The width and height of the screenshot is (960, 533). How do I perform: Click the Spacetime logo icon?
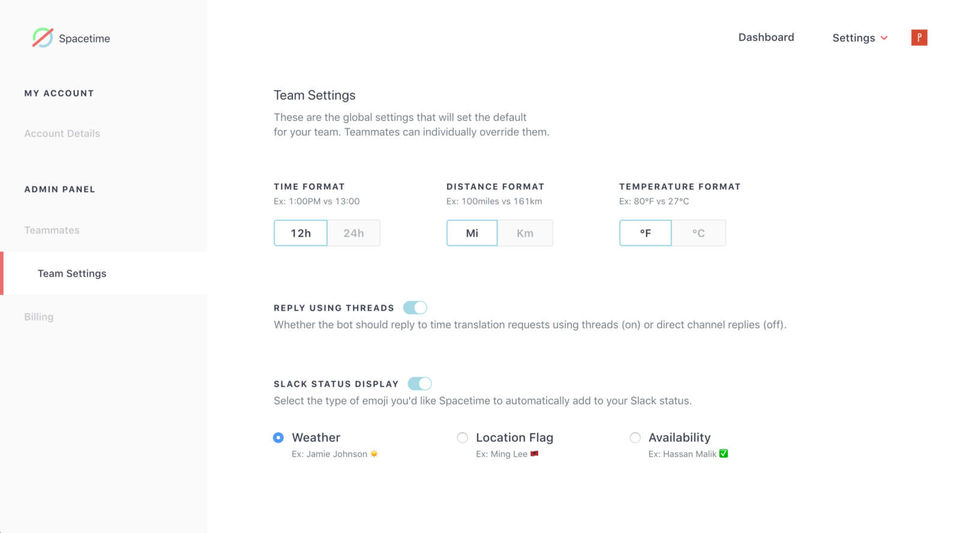click(x=43, y=38)
